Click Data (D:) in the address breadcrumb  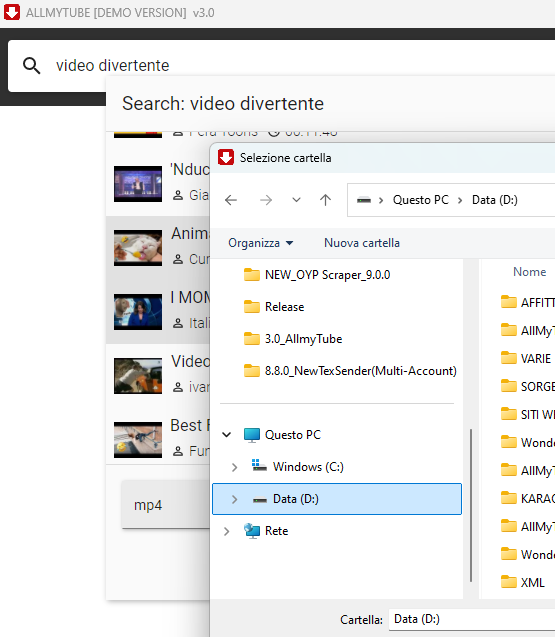[x=494, y=200]
